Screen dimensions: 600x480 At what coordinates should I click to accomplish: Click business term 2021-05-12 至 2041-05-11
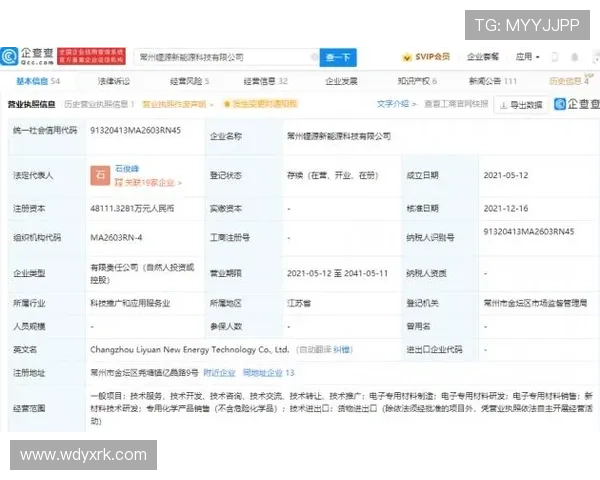[x=337, y=273]
